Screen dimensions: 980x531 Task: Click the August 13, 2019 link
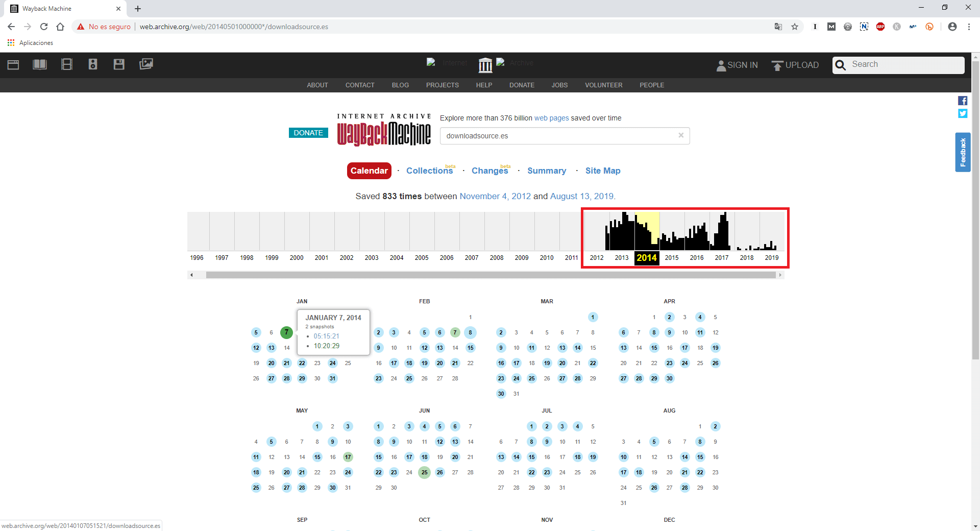coord(582,196)
